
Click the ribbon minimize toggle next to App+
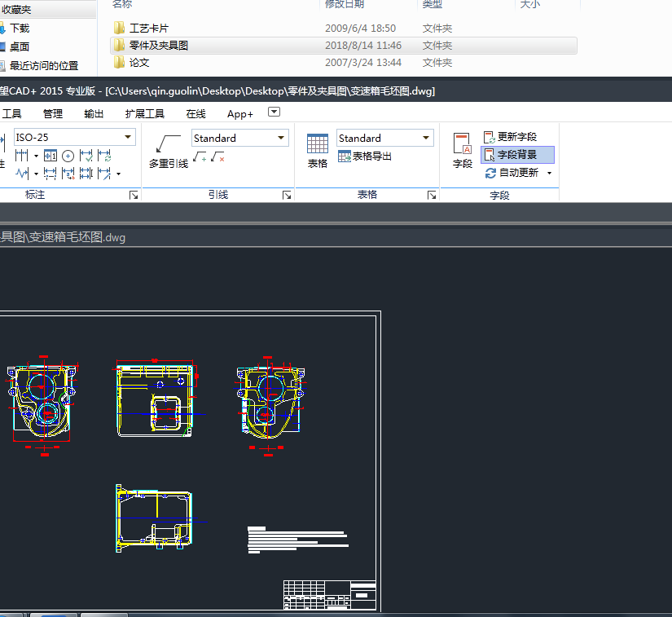[x=274, y=112]
